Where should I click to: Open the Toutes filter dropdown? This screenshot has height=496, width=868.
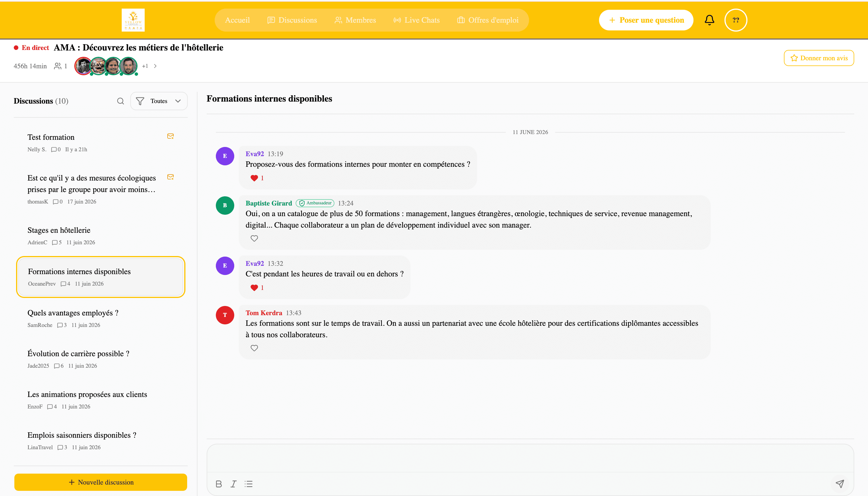pos(159,101)
